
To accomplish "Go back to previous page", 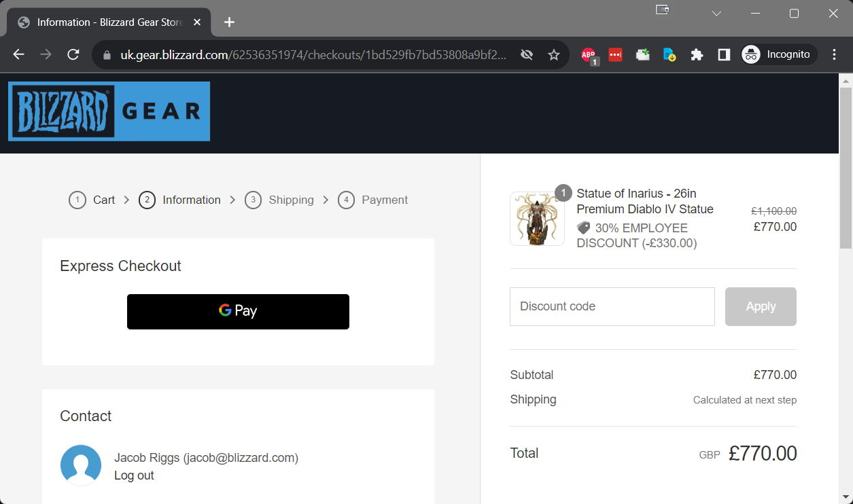I will pyautogui.click(x=18, y=54).
